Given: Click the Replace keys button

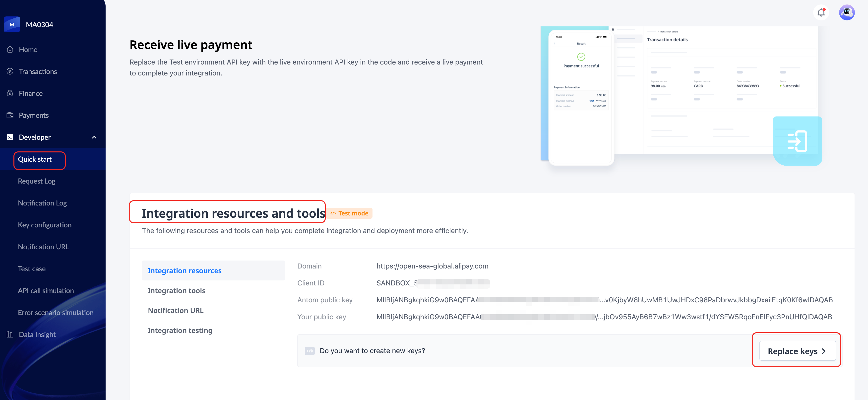Looking at the screenshot, I should [797, 351].
